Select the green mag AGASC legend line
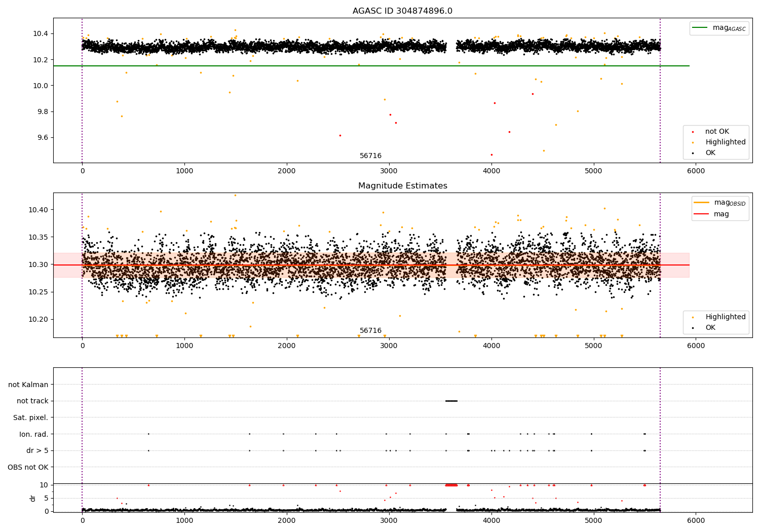This screenshot has height=532, width=760. click(700, 28)
